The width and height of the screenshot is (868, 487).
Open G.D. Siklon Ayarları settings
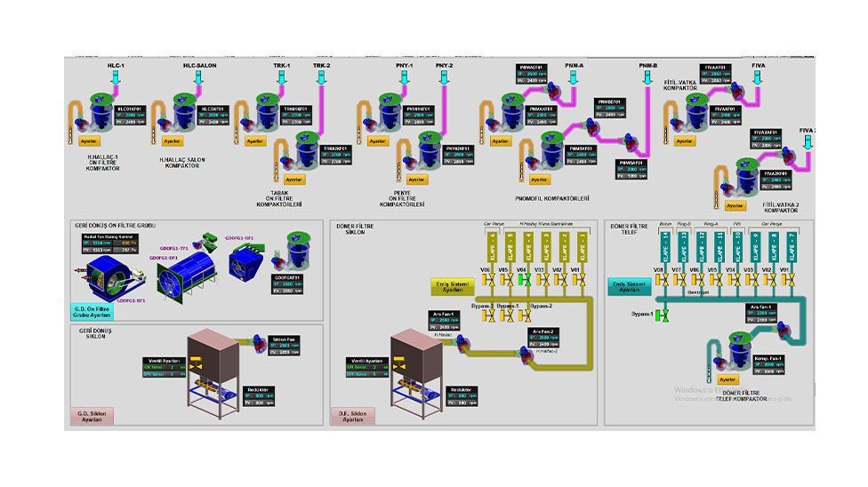[x=92, y=415]
